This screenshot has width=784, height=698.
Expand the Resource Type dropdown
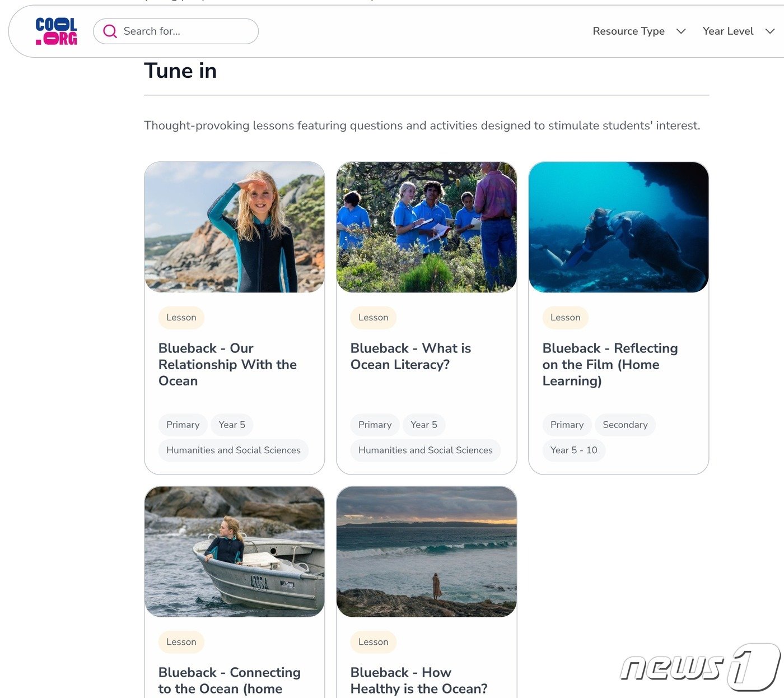(638, 31)
